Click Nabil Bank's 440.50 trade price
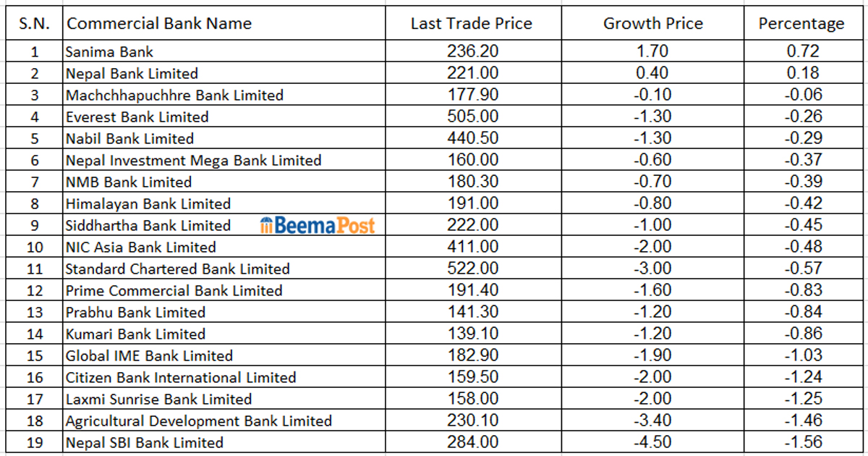This screenshot has height=456, width=868. [473, 138]
